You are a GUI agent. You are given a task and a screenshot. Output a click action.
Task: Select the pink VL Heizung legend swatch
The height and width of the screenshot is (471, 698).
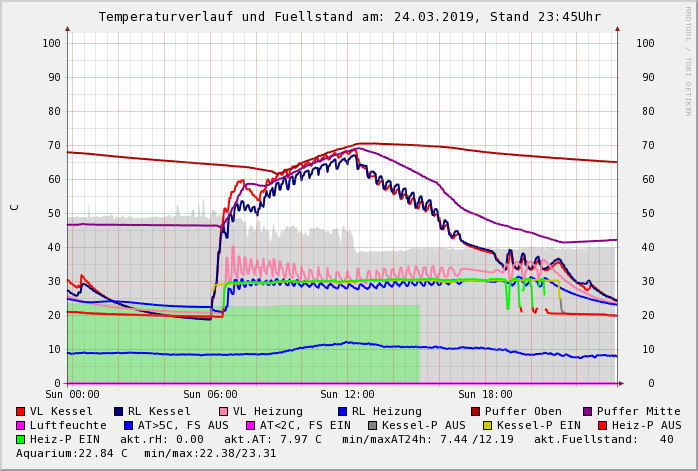pos(223,411)
